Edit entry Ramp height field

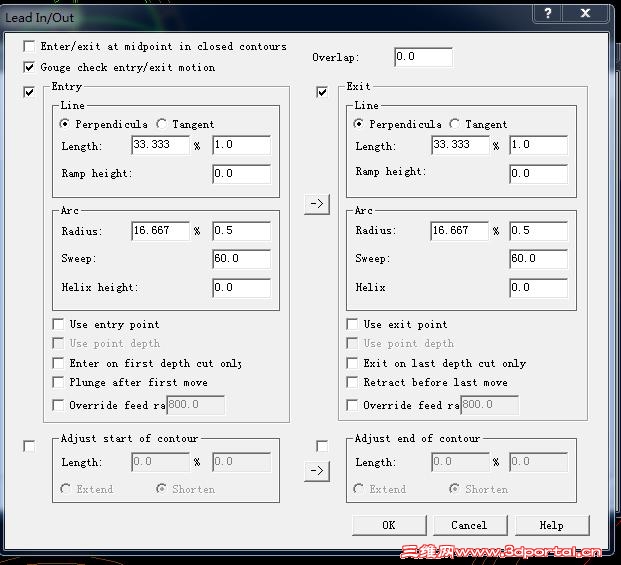click(x=242, y=174)
